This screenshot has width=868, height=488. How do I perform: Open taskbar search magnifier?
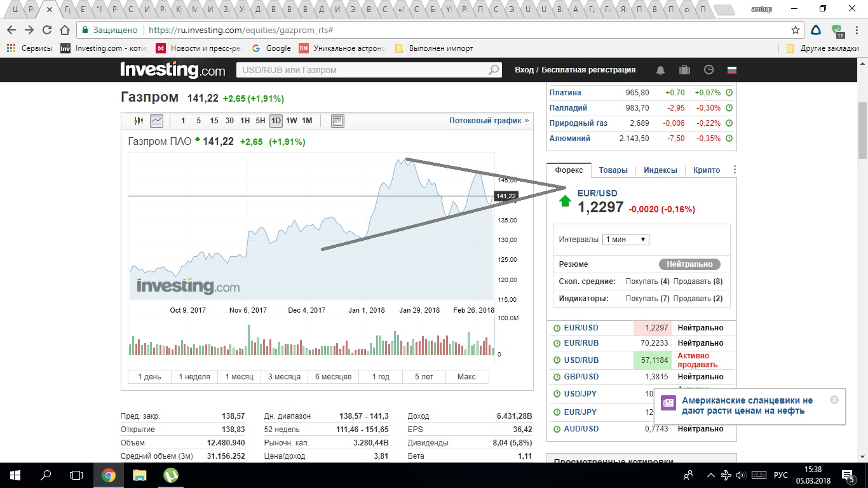pos(46,475)
